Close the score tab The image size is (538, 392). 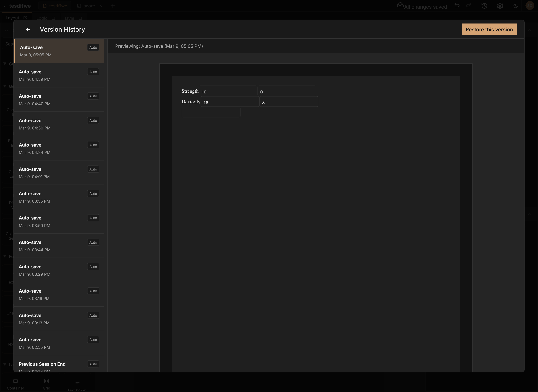click(101, 6)
